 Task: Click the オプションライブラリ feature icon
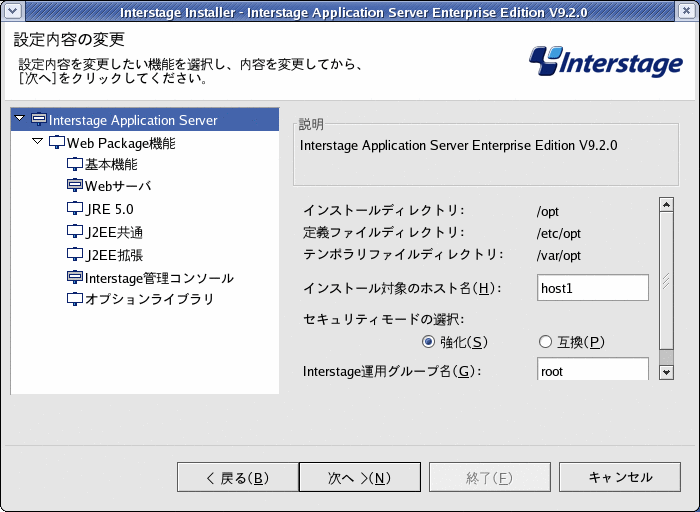tap(75, 299)
